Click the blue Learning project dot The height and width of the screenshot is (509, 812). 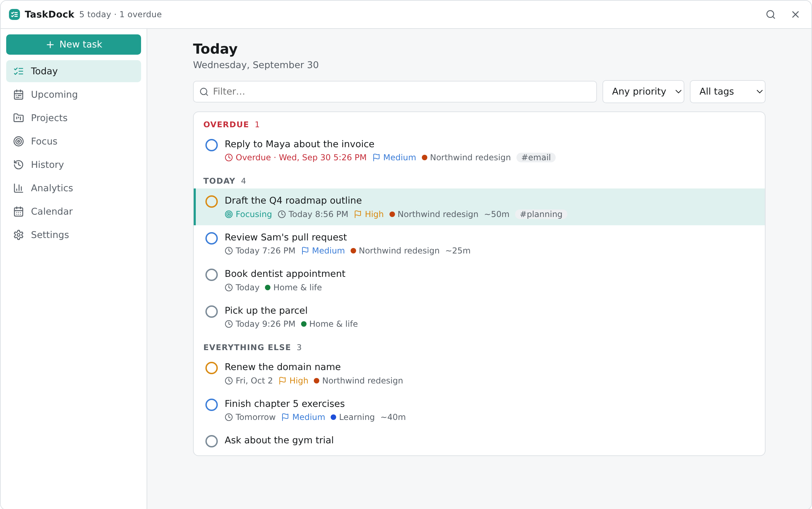pos(333,417)
